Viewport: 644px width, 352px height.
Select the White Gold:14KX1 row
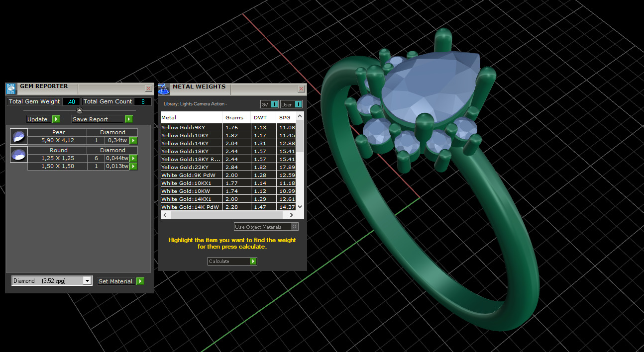[x=228, y=199]
